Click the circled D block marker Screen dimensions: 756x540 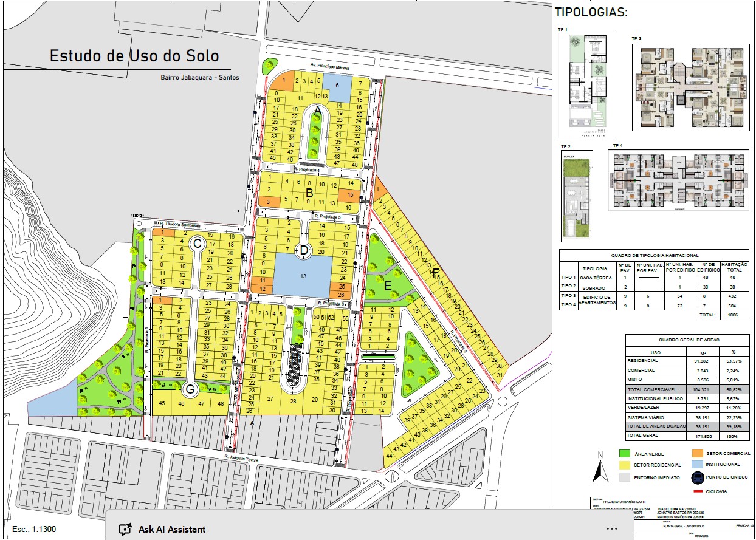[x=303, y=250]
